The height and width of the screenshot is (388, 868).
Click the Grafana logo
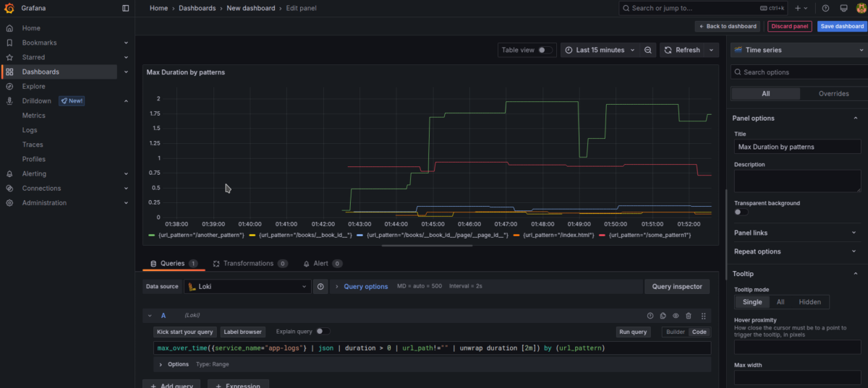9,8
